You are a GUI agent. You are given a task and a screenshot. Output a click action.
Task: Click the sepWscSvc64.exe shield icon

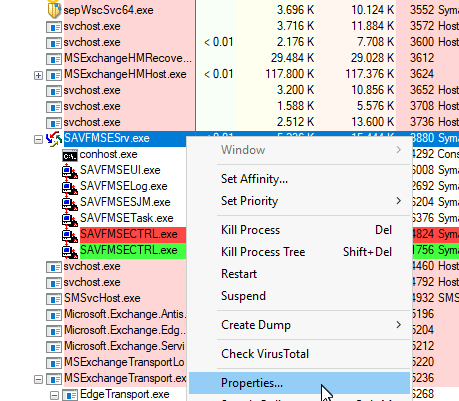53,9
